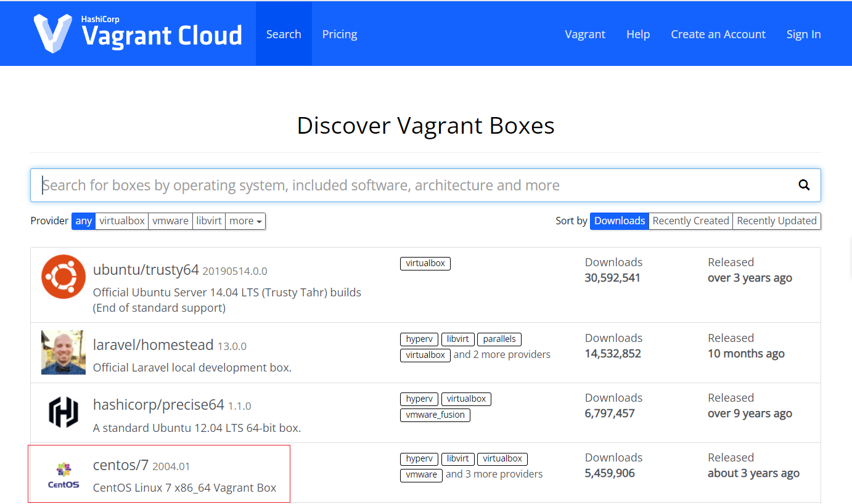Filter providers by virtualbox

pyautogui.click(x=122, y=221)
